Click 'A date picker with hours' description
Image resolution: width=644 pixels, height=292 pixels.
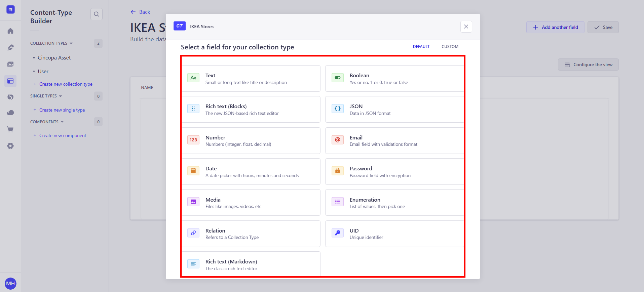pos(252,176)
